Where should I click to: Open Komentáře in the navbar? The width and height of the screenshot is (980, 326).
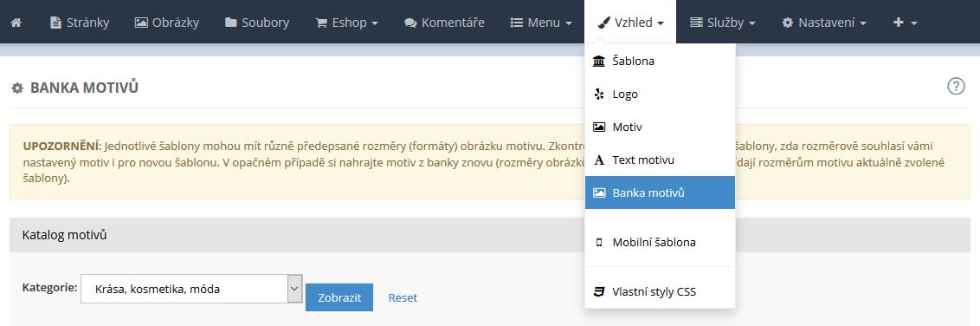click(x=444, y=23)
